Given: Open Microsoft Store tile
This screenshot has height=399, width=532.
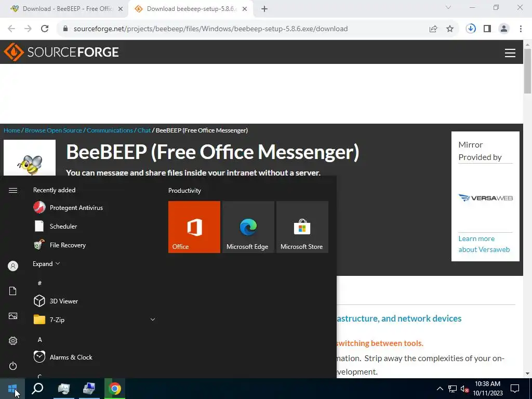Looking at the screenshot, I should (x=302, y=227).
